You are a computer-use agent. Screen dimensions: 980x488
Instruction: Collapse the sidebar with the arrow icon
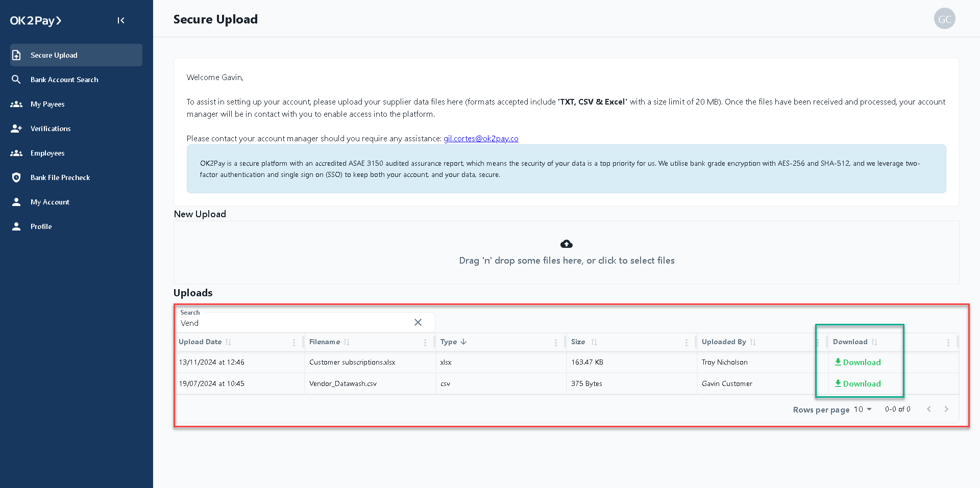pyautogui.click(x=121, y=20)
